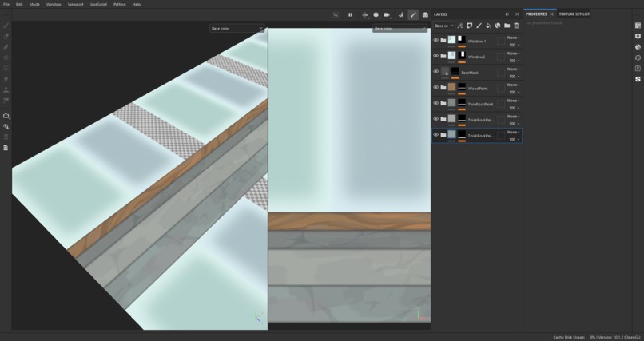Open the Window menu
This screenshot has width=644, height=341.
click(x=54, y=4)
